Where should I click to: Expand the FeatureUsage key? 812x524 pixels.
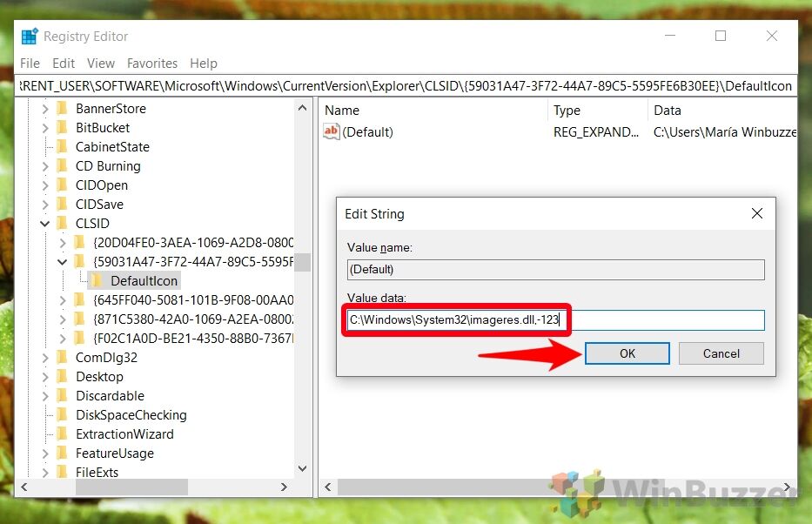coord(45,453)
